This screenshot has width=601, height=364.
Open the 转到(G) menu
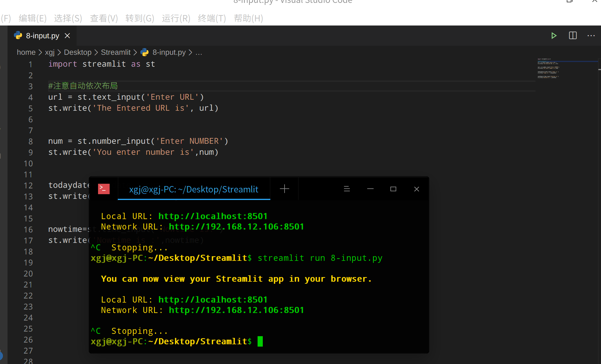coord(140,19)
